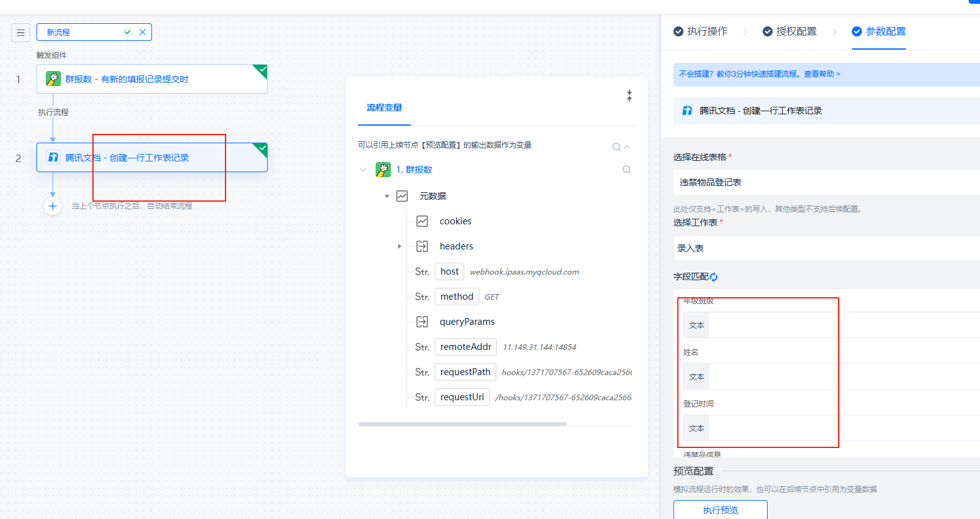
Task: Click the 群报数 app icon in trigger node 1
Action: point(53,79)
